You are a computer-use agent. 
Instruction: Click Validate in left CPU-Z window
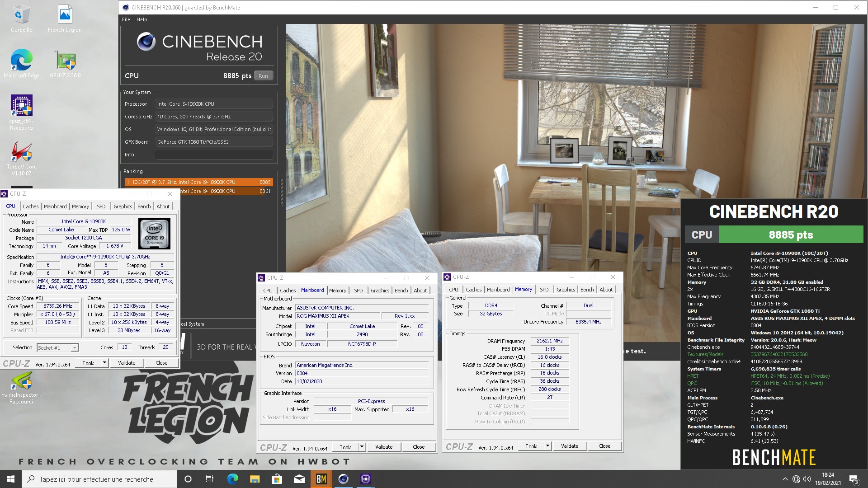(x=127, y=363)
